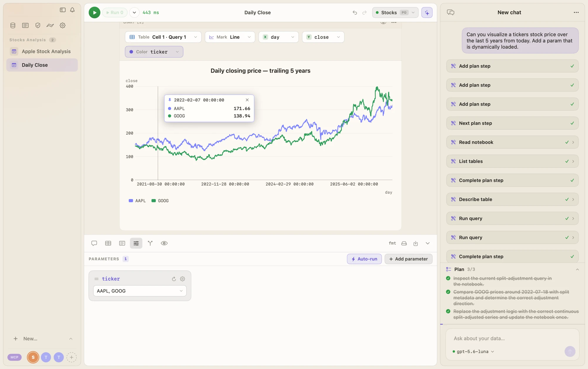Toggle the AI sparkle assistant button
The width and height of the screenshot is (588, 369).
[x=427, y=12]
